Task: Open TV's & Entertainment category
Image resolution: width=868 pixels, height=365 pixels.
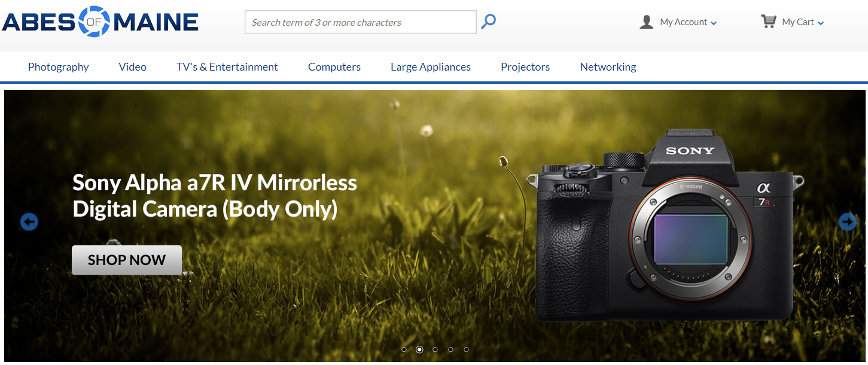Action: (227, 67)
